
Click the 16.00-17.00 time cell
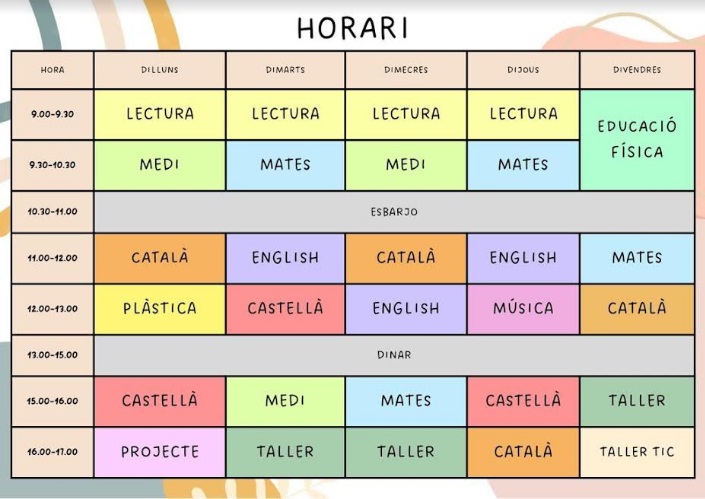[x=52, y=452]
